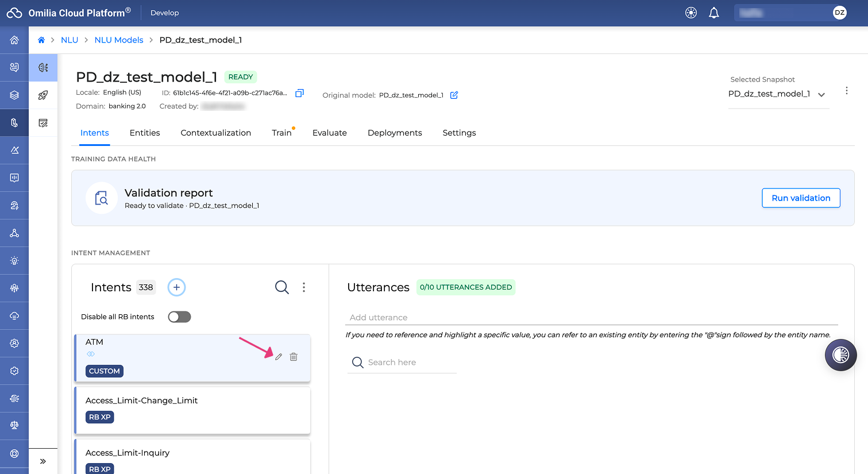Switch to the Entities tab

tap(145, 133)
